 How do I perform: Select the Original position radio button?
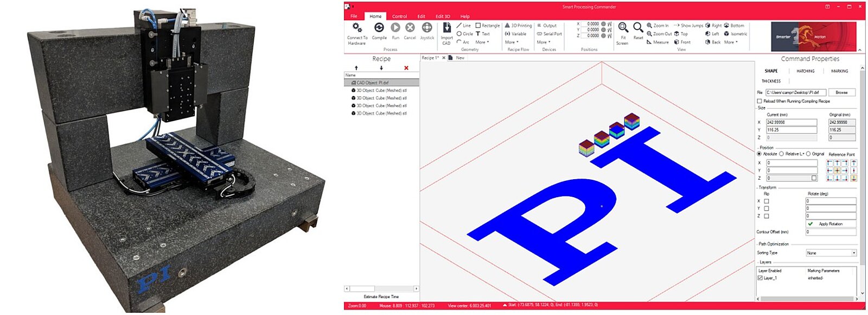808,154
